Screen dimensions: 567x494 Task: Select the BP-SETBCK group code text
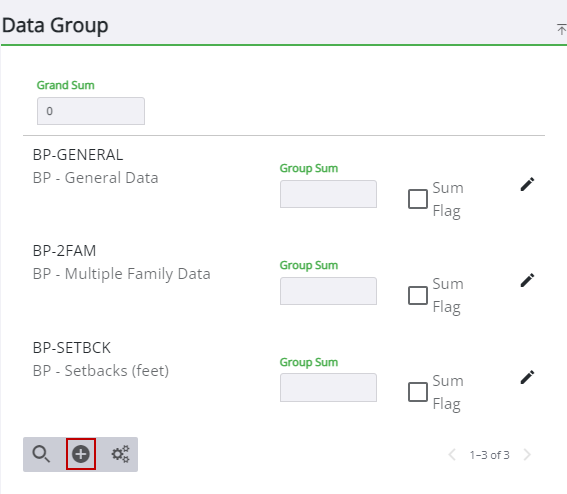pos(72,348)
